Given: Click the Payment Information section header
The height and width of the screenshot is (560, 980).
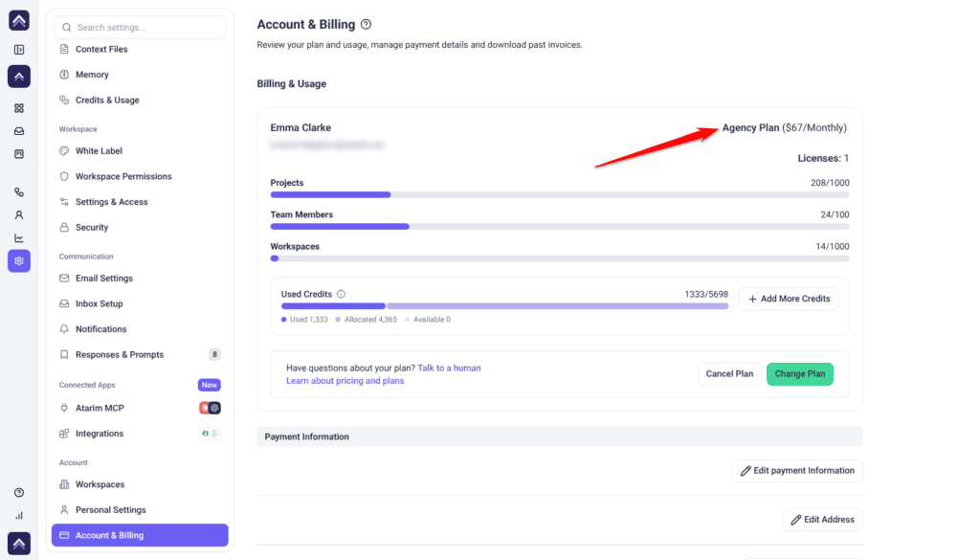Looking at the screenshot, I should [559, 437].
